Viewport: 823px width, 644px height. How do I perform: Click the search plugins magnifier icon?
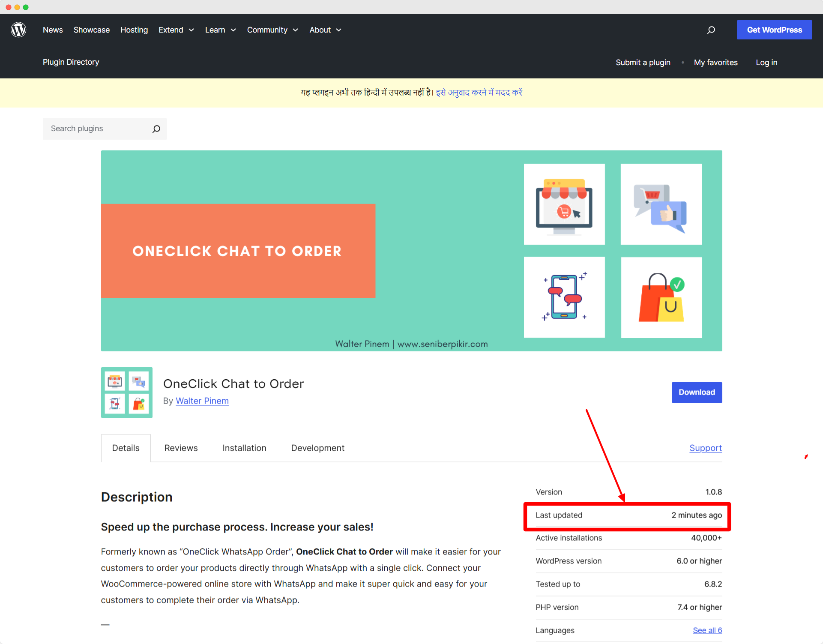156,129
